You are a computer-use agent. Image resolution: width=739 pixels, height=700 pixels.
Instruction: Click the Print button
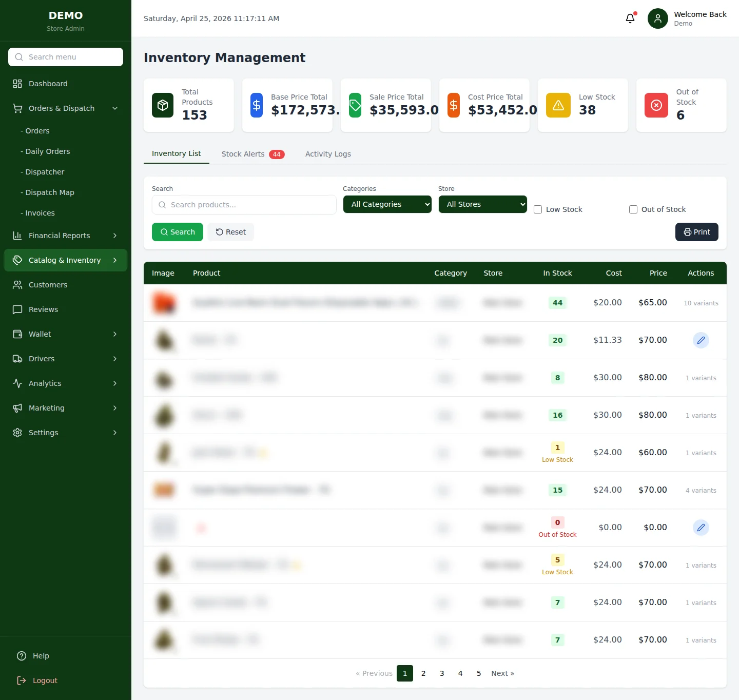click(x=696, y=232)
